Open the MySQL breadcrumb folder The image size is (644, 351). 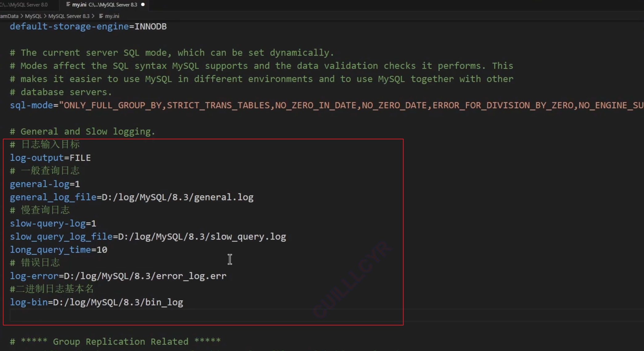(x=33, y=16)
